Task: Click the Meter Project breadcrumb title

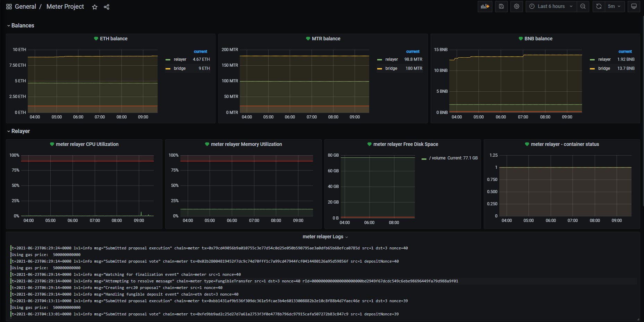Action: 65,7
